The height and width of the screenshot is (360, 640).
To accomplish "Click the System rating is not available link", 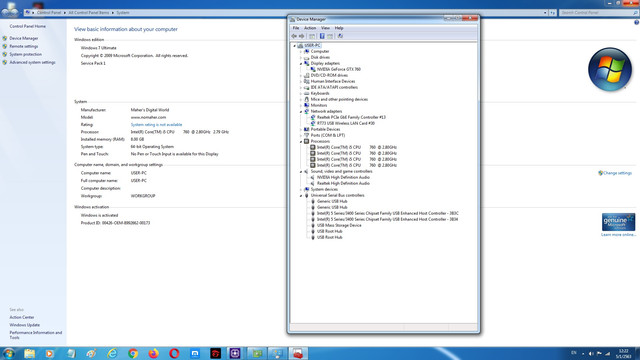I will [156, 124].
